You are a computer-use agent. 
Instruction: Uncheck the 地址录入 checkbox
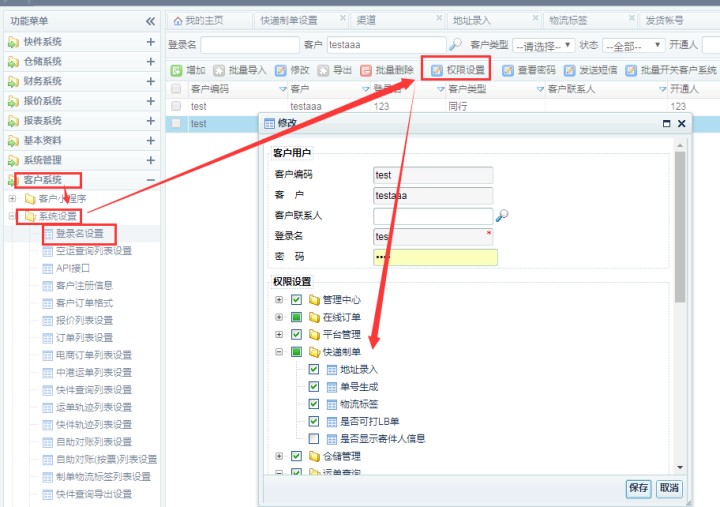pos(314,369)
